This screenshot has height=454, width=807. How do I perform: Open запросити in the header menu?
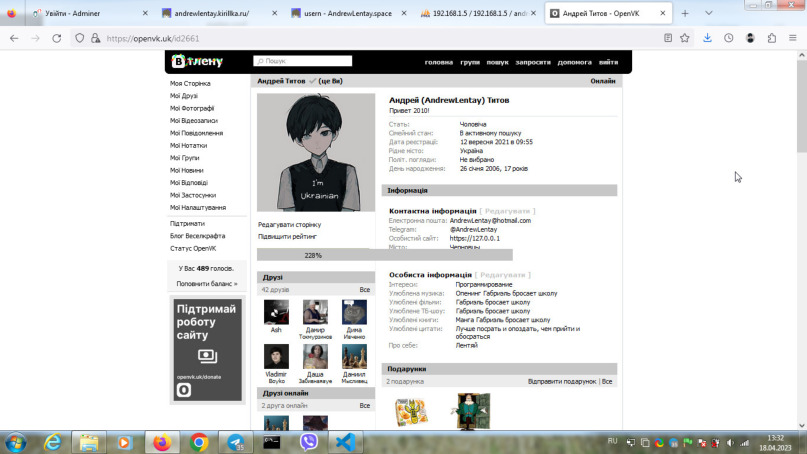533,62
